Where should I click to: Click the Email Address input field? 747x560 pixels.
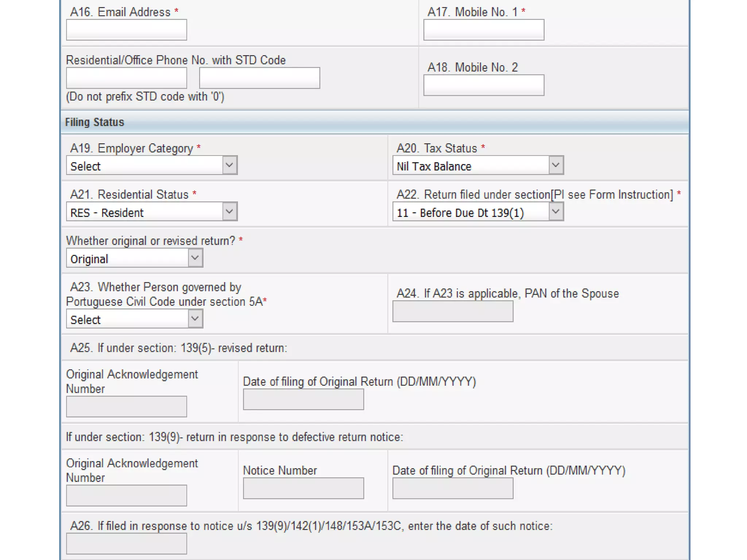pyautogui.click(x=126, y=30)
